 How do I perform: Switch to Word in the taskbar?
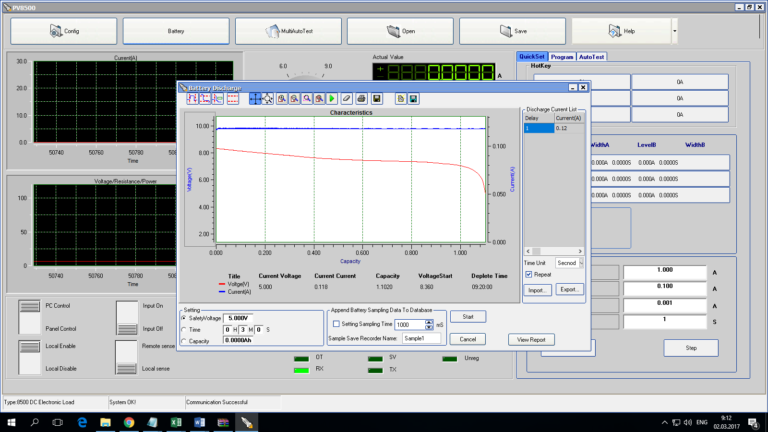click(x=199, y=422)
